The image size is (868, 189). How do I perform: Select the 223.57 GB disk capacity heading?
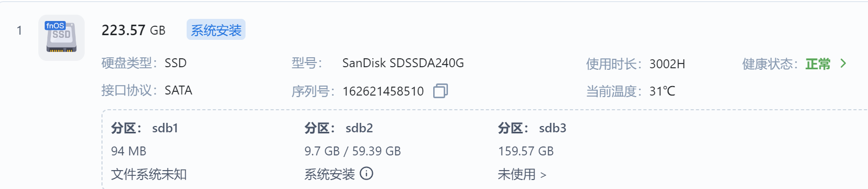coord(134,30)
